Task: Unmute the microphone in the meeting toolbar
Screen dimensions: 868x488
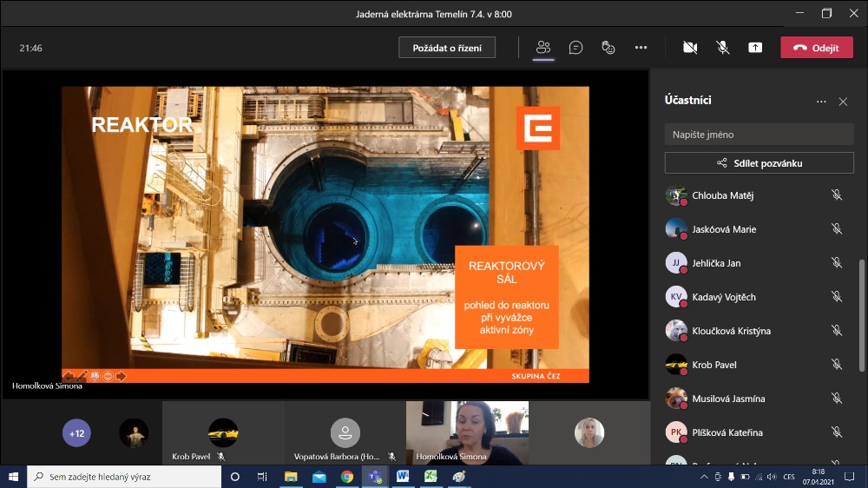Action: point(722,48)
